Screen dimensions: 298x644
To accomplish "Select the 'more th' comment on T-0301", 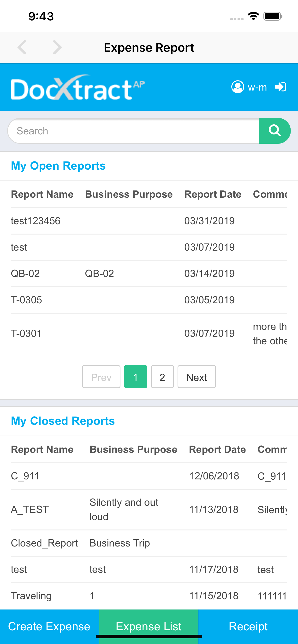I will [x=270, y=333].
